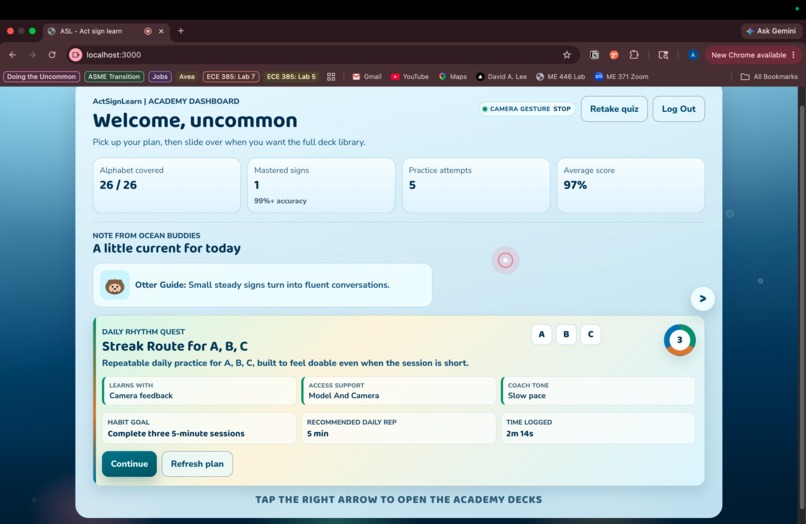Click the right arrow to open academy decks
Viewport: 806px width, 524px height.
(x=703, y=299)
